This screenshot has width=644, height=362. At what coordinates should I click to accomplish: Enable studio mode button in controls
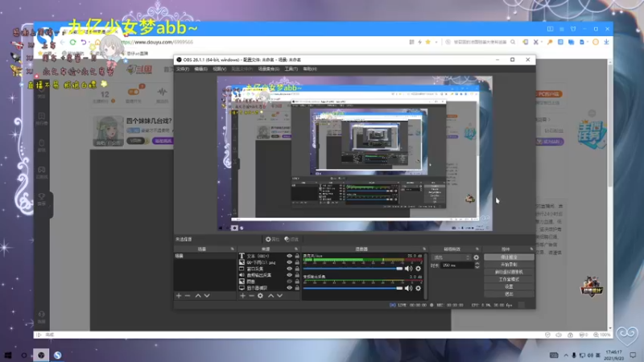[509, 279]
